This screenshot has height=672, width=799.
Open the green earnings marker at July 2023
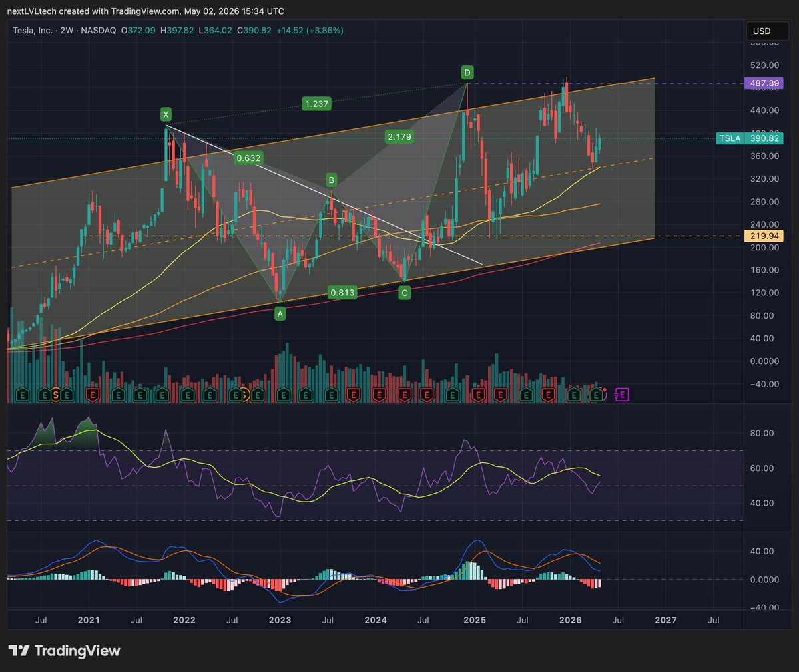point(332,395)
